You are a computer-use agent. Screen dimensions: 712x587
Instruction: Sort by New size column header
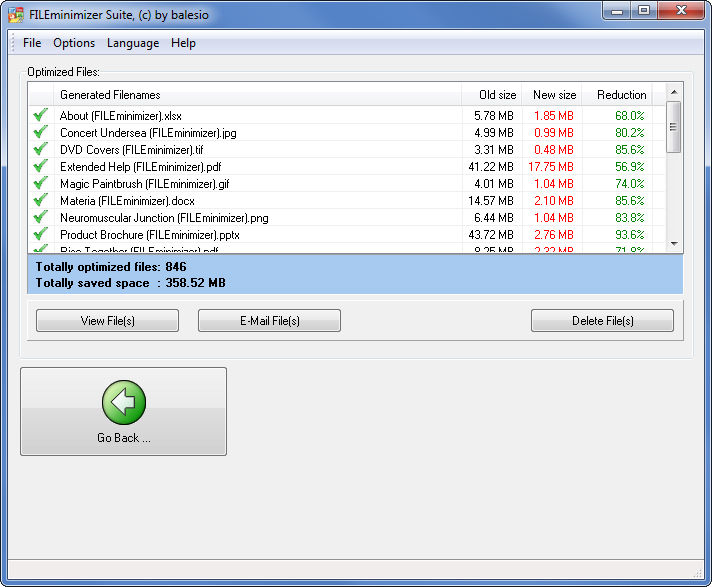tap(552, 94)
